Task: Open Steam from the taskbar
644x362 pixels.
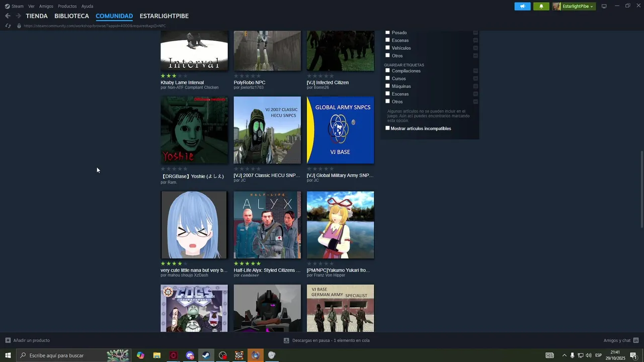Action: 206,355
